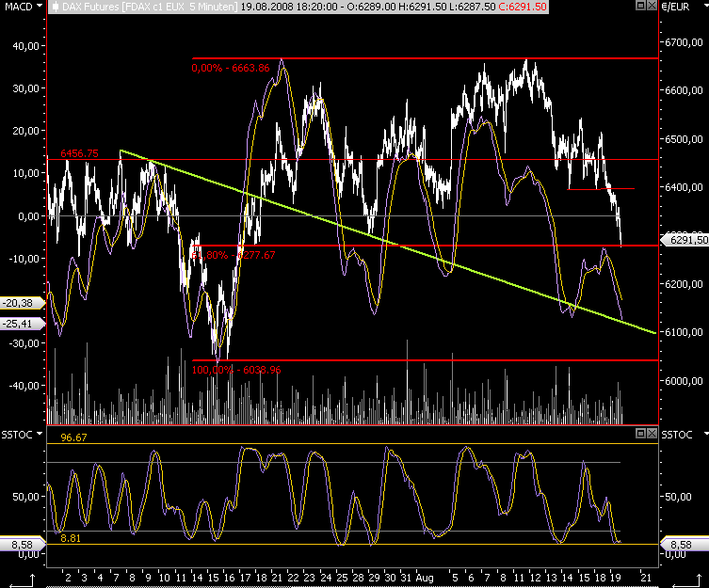Click the 61,80% - 6277.67 Fibonacci label
This screenshot has width=709, height=588.
[234, 255]
